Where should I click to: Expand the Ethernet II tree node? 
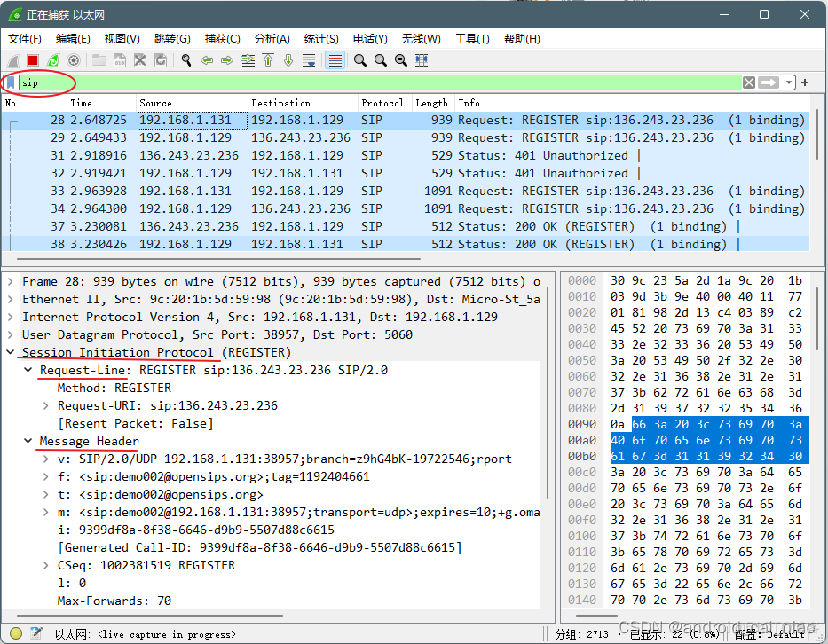coord(10,300)
